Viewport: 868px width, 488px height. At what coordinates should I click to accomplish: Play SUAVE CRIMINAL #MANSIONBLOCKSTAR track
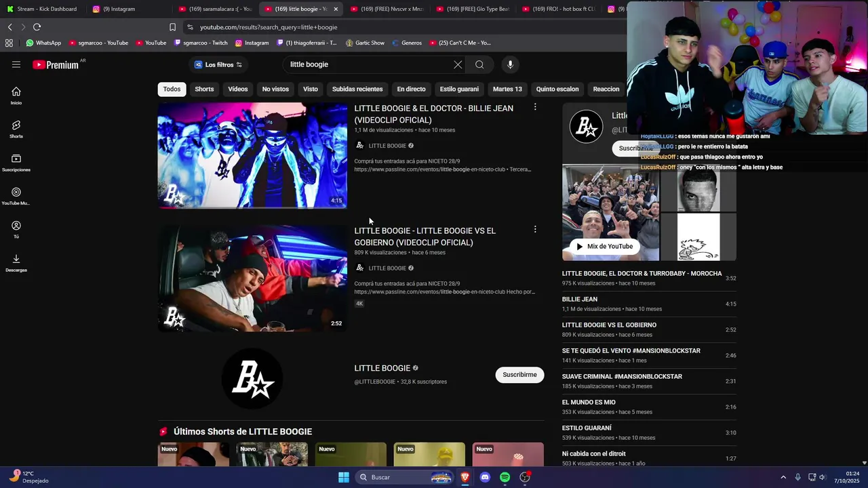pos(649,381)
